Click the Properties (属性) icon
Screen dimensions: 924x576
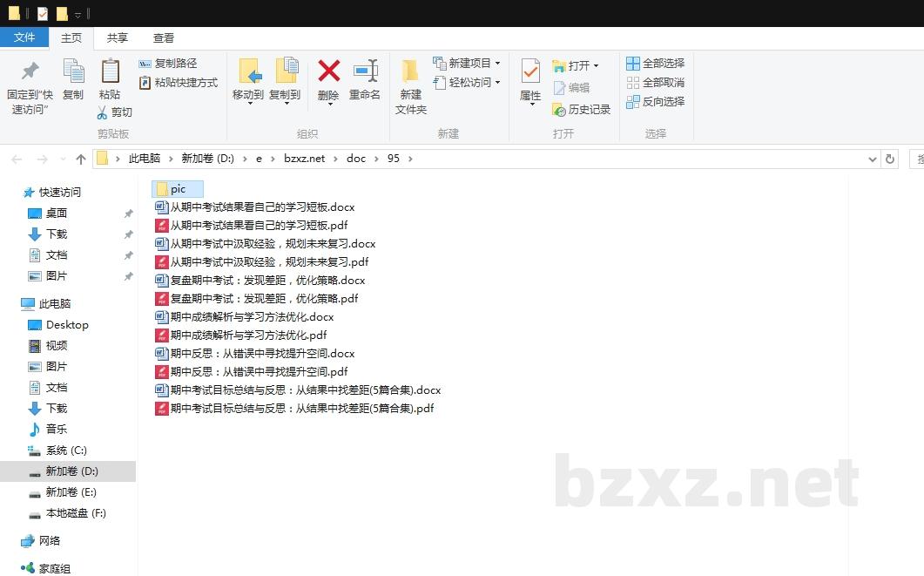point(530,72)
